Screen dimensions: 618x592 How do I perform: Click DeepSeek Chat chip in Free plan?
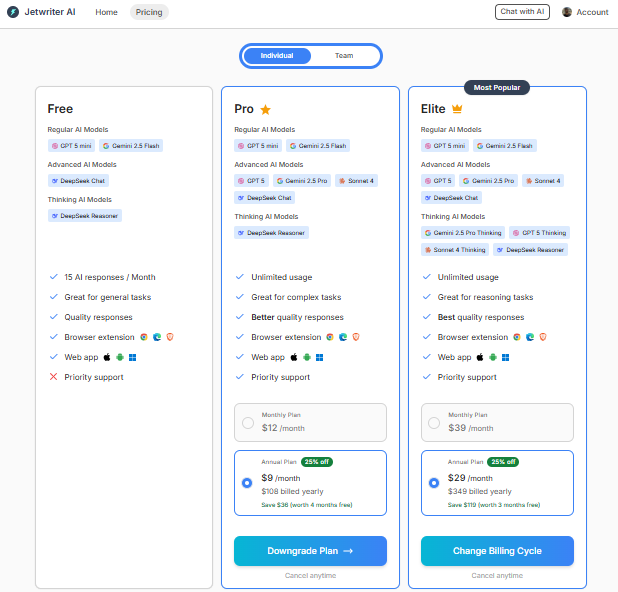[x=78, y=181]
